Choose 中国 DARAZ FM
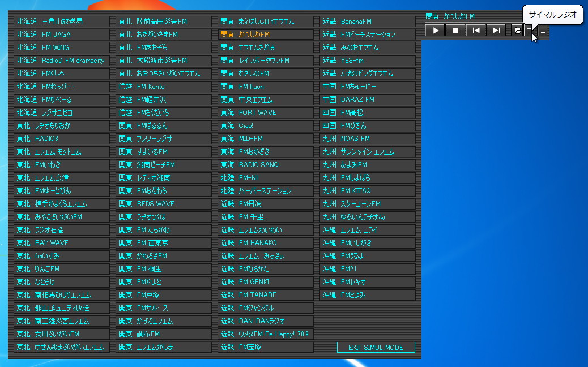 (368, 100)
